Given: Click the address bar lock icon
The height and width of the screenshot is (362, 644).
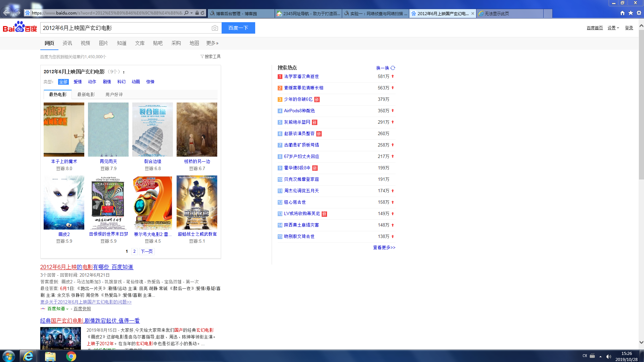Looking at the screenshot, I should coord(197,13).
